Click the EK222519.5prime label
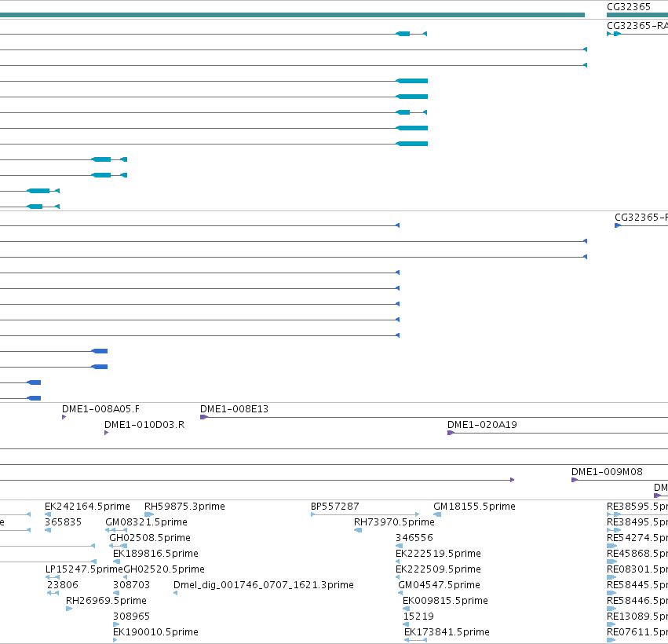This screenshot has width=668, height=644. click(438, 554)
